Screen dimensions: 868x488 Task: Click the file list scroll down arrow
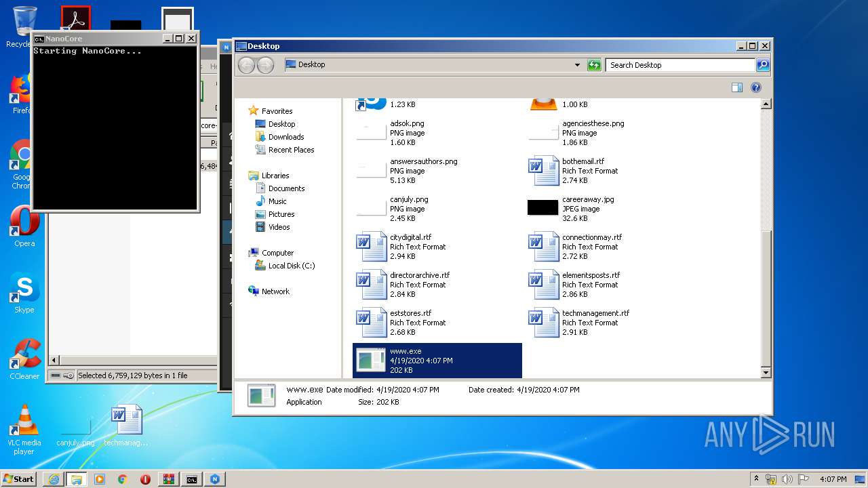(766, 373)
